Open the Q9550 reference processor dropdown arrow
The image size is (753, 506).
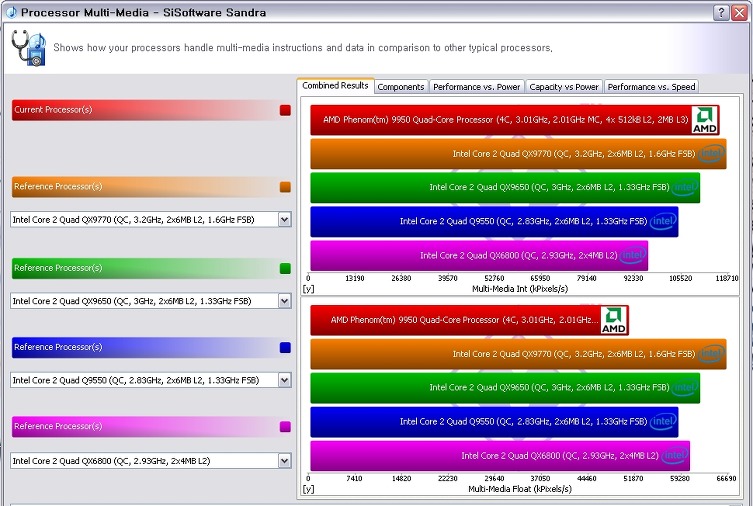point(284,380)
